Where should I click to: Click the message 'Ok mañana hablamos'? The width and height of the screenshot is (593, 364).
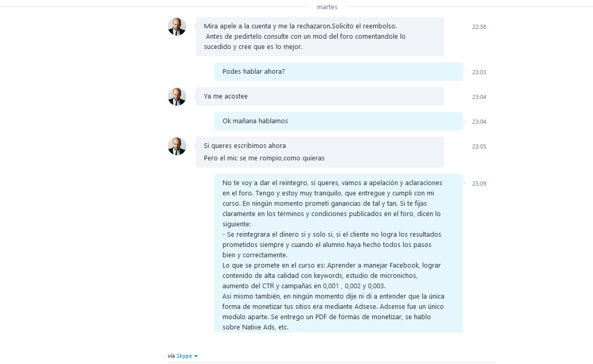339,121
